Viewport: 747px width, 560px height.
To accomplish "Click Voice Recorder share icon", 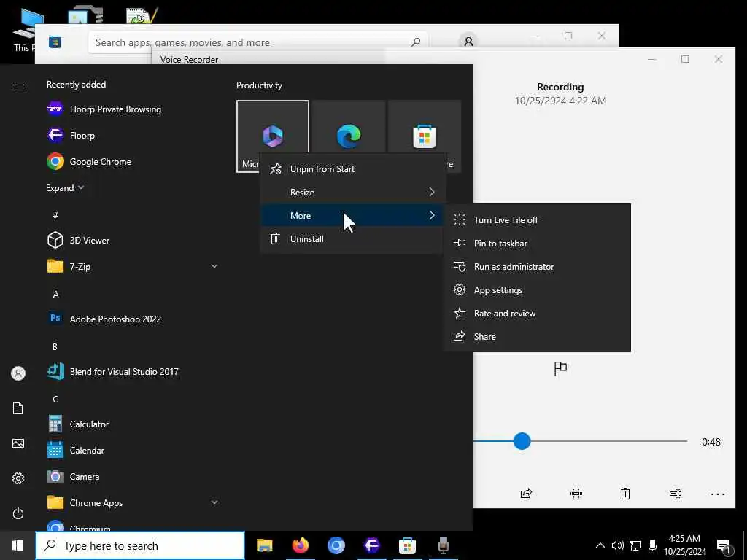I will (x=526, y=494).
